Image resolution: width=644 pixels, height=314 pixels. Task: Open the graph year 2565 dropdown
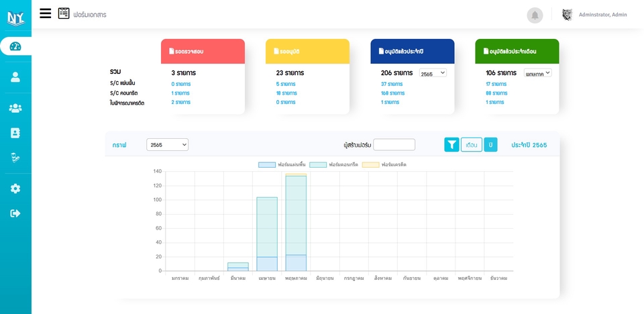pyautogui.click(x=167, y=145)
